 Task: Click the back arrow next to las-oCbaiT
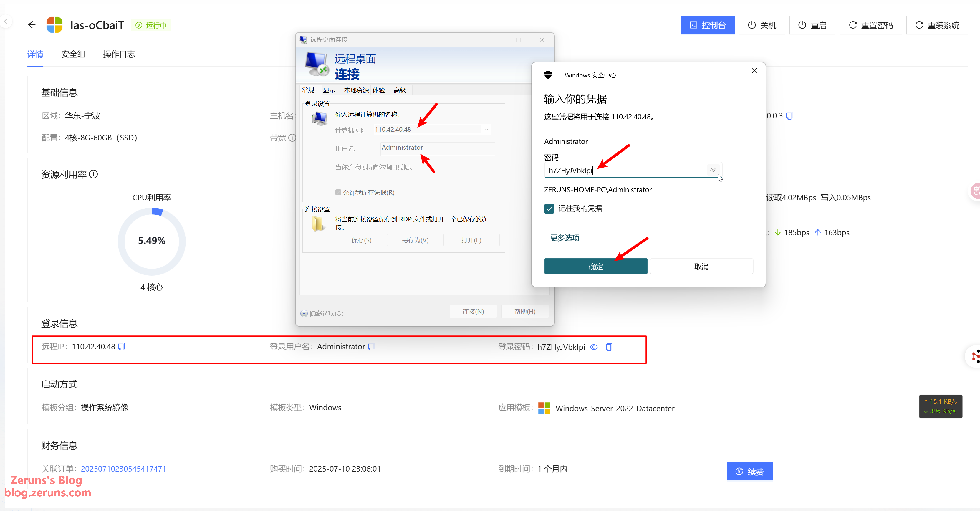[32, 25]
